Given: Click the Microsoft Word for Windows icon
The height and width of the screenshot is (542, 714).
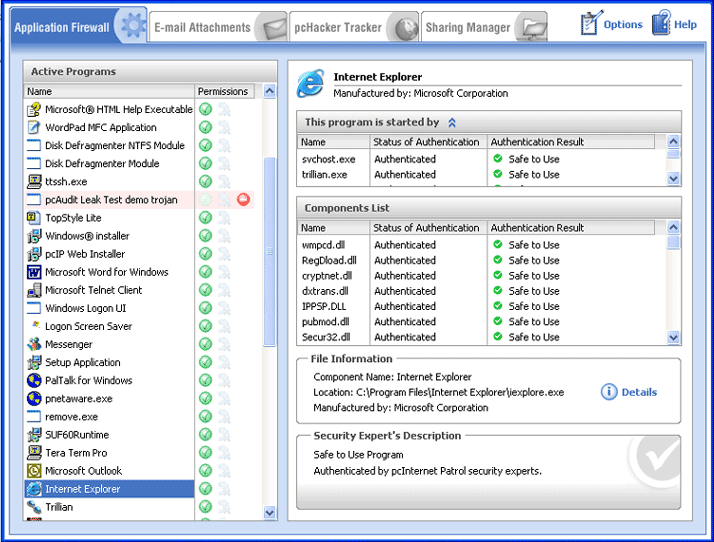Looking at the screenshot, I should [x=34, y=272].
